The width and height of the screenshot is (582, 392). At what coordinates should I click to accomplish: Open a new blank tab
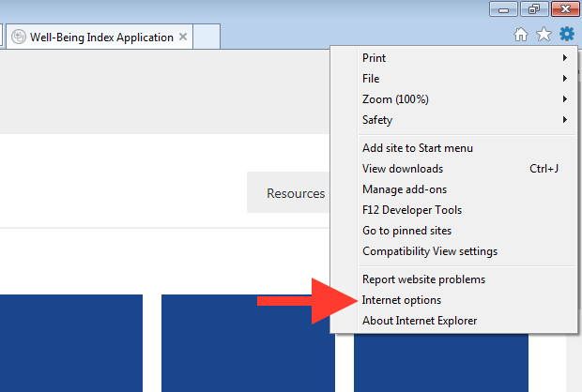tap(207, 37)
